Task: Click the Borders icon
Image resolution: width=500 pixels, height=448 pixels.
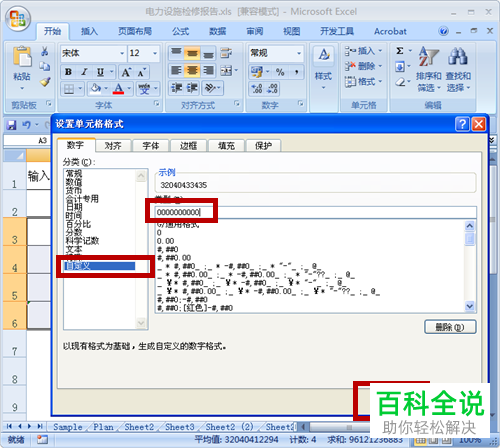Action: pos(69,89)
